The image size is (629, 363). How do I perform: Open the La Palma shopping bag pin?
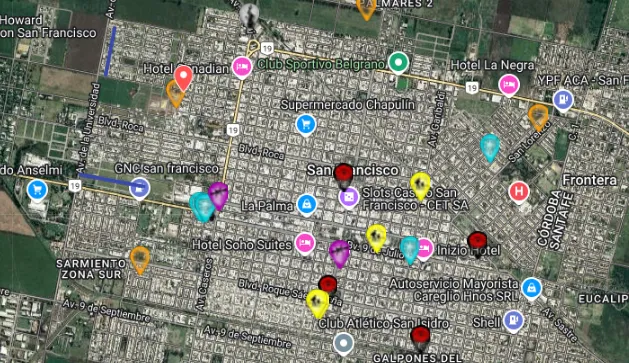307,205
